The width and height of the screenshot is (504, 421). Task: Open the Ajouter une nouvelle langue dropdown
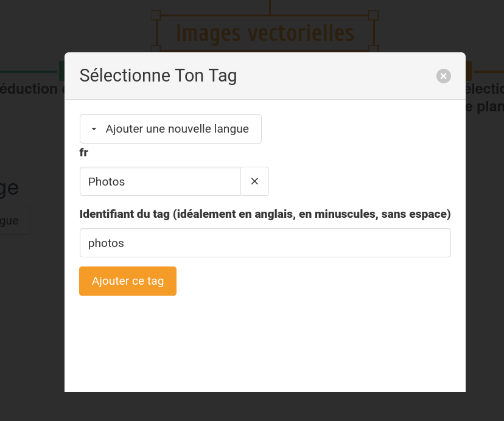point(170,129)
